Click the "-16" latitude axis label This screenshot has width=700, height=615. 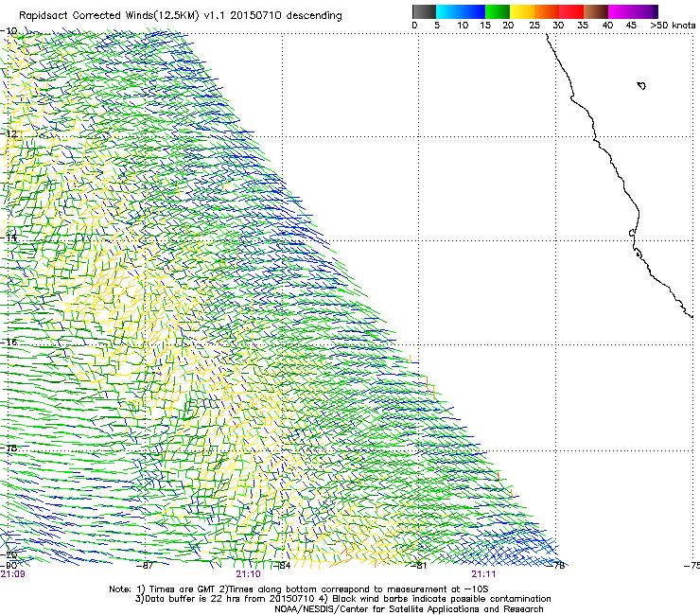tap(9, 343)
